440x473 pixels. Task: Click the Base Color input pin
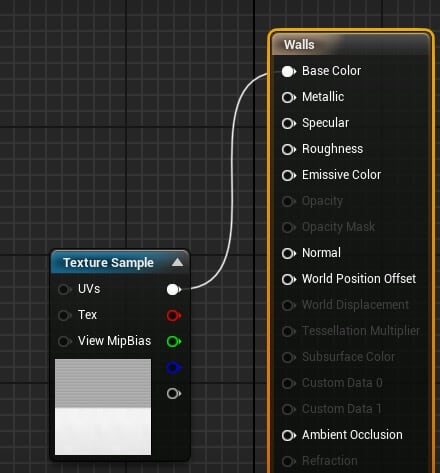click(x=289, y=71)
